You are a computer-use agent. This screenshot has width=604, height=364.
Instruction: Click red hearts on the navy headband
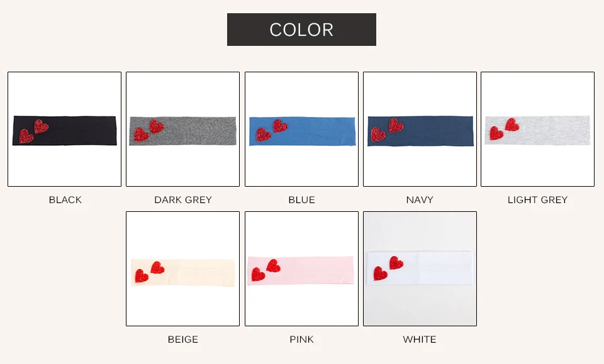[387, 130]
